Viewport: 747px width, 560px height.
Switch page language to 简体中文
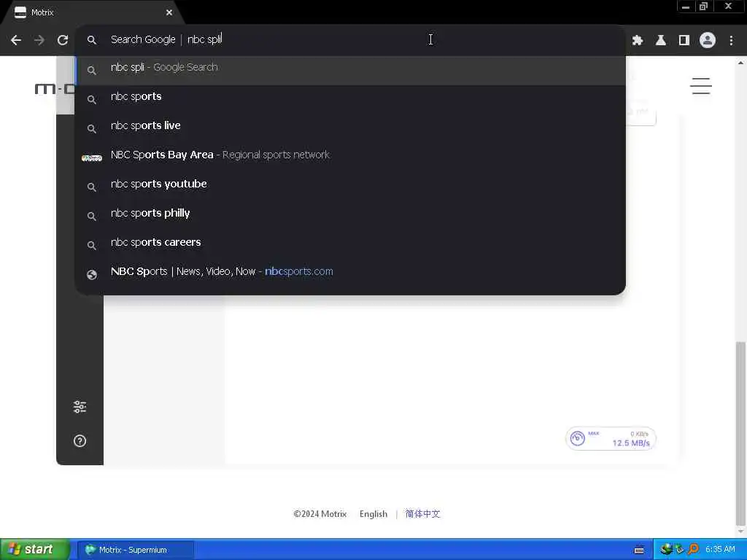[x=422, y=514]
